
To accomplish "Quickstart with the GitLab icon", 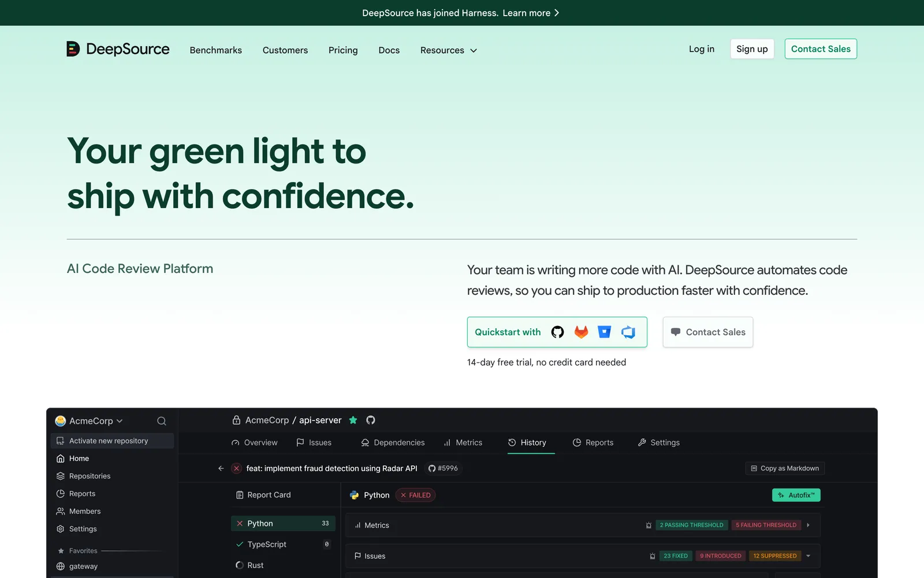I will (581, 332).
